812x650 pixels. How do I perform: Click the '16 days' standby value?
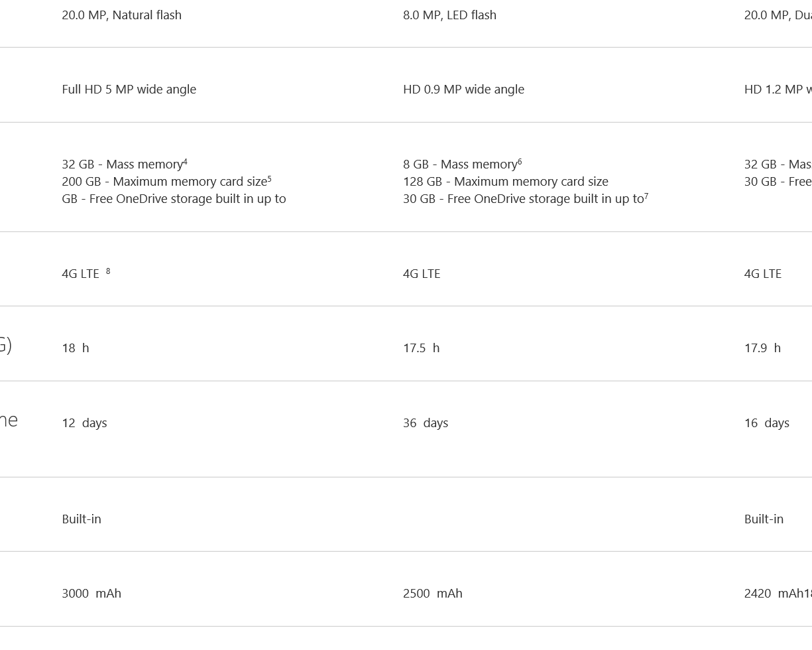coord(767,423)
